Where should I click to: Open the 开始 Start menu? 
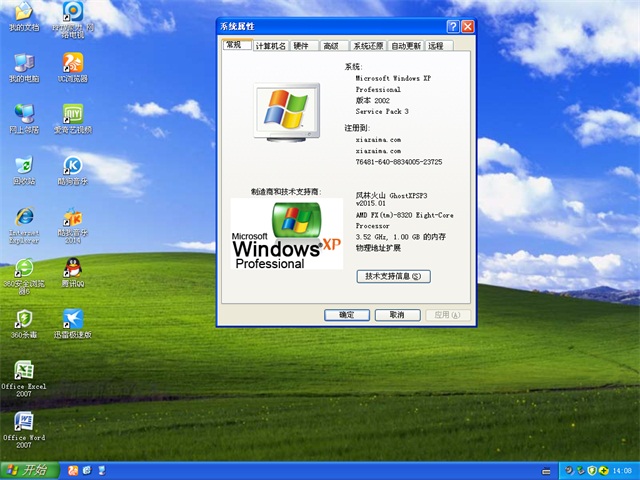point(27,470)
